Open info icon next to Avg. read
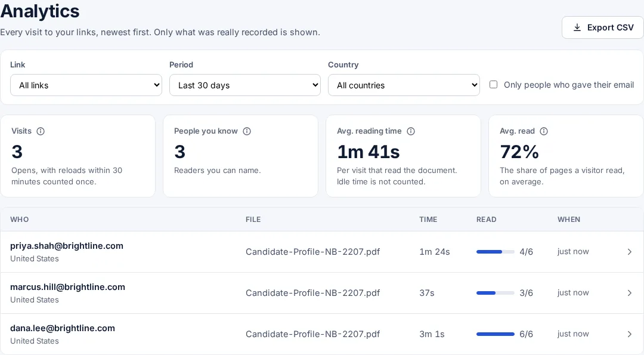This screenshot has width=644, height=355. pyautogui.click(x=544, y=131)
